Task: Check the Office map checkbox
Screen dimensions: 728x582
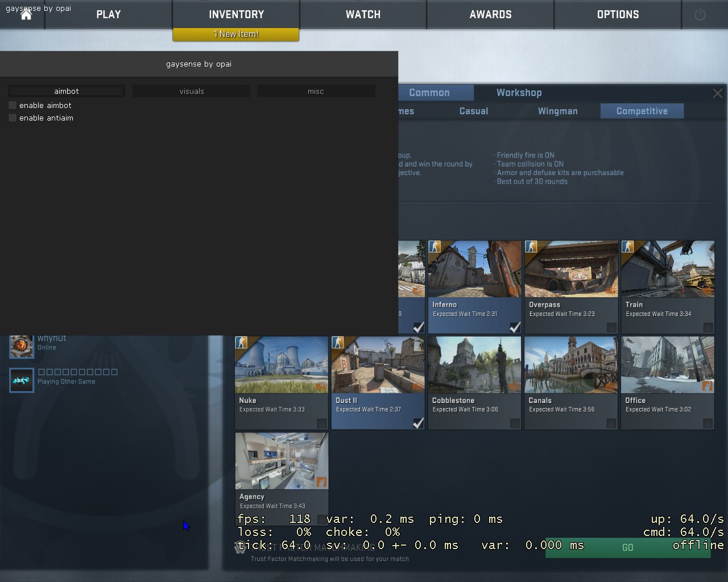Action: click(x=708, y=423)
